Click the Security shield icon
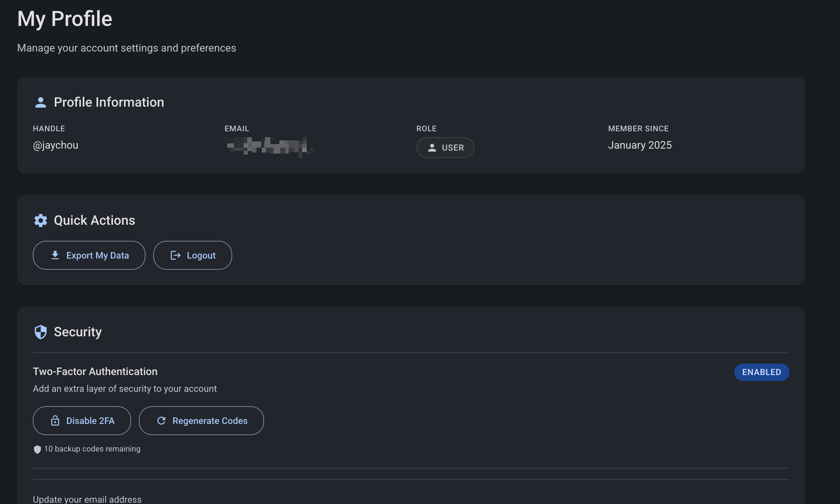 coord(40,332)
